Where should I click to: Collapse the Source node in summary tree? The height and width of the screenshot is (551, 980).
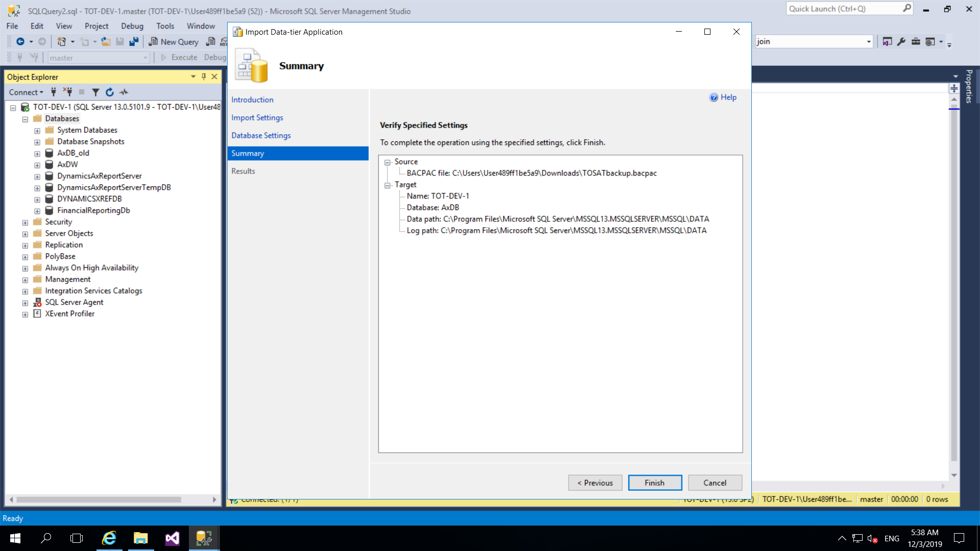(x=387, y=162)
